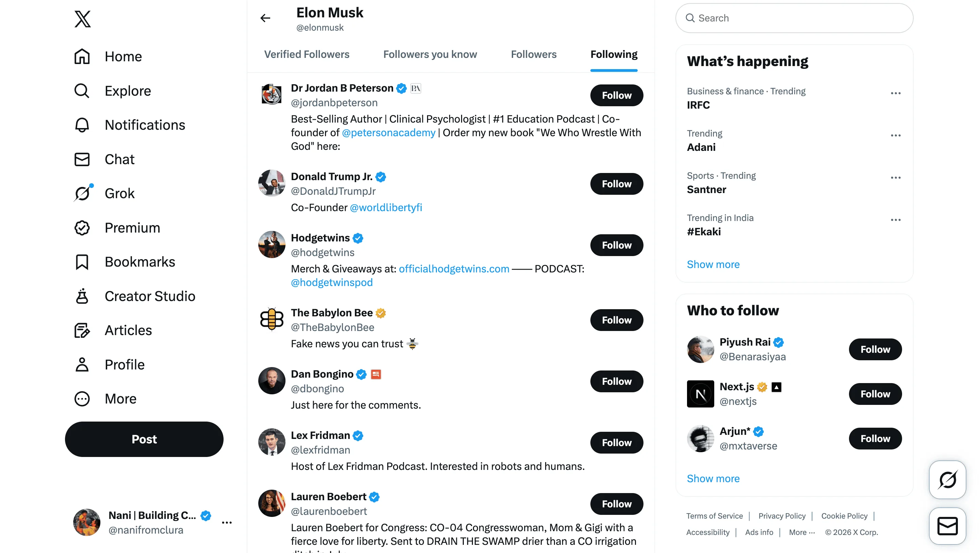Select the Followers tab
Screen dimensions: 980x553
pyautogui.click(x=534, y=54)
